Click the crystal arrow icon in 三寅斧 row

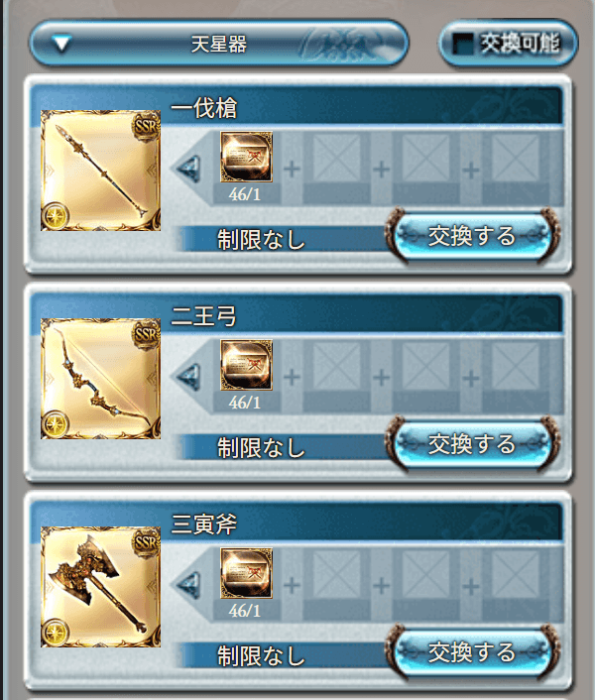coord(188,585)
